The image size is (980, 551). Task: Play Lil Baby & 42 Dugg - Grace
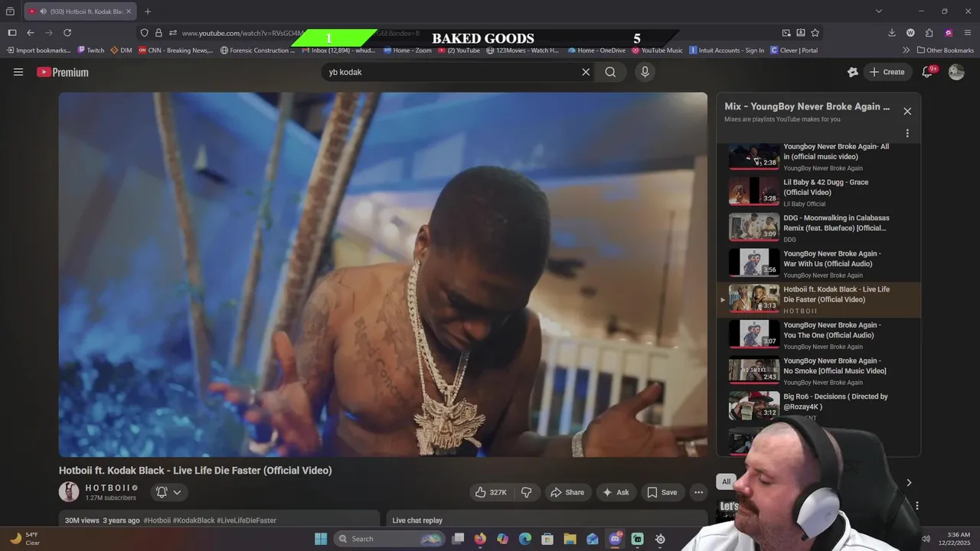818,192
